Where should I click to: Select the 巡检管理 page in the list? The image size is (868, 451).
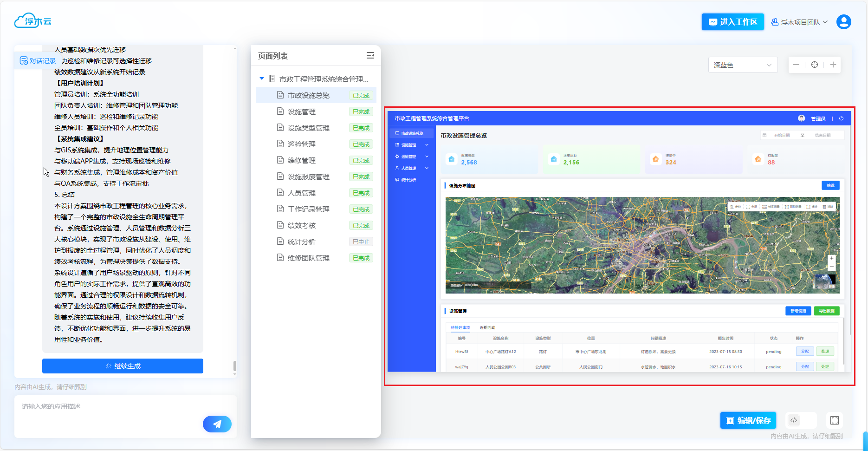302,144
